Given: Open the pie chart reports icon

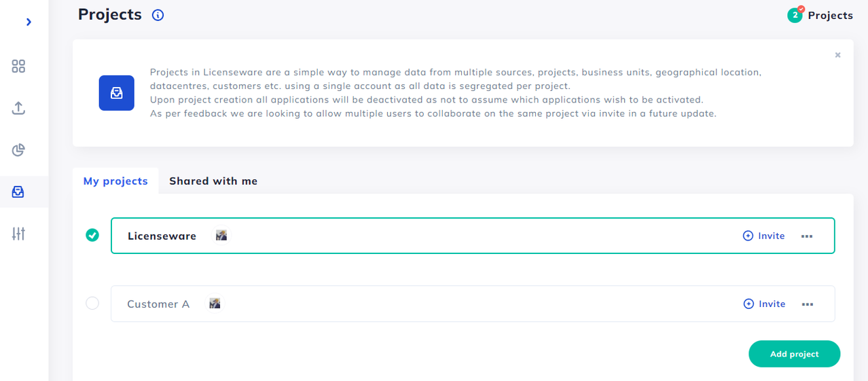Looking at the screenshot, I should click(18, 150).
